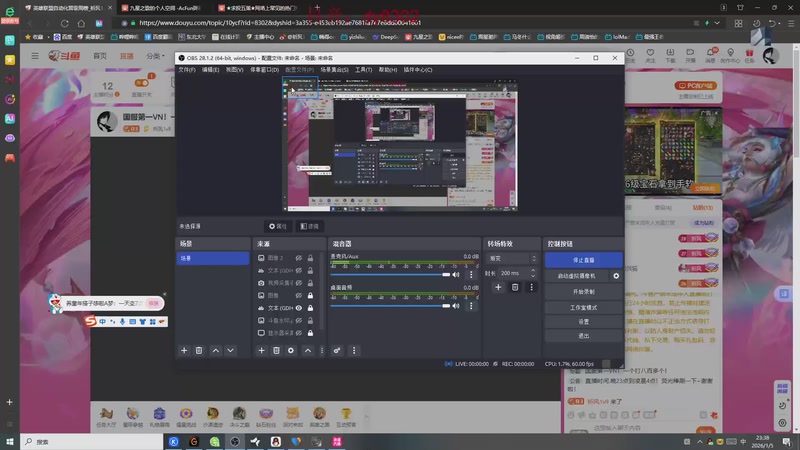Open OBS 停靠窗口(D) menu
The image size is (800, 450).
pos(264,69)
